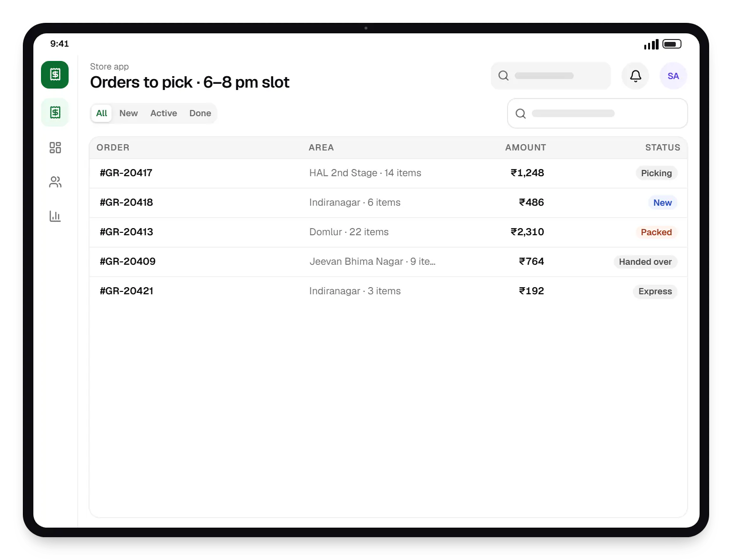Image resolution: width=732 pixels, height=560 pixels.
Task: Sort by the ORDER column header
Action: click(x=113, y=148)
